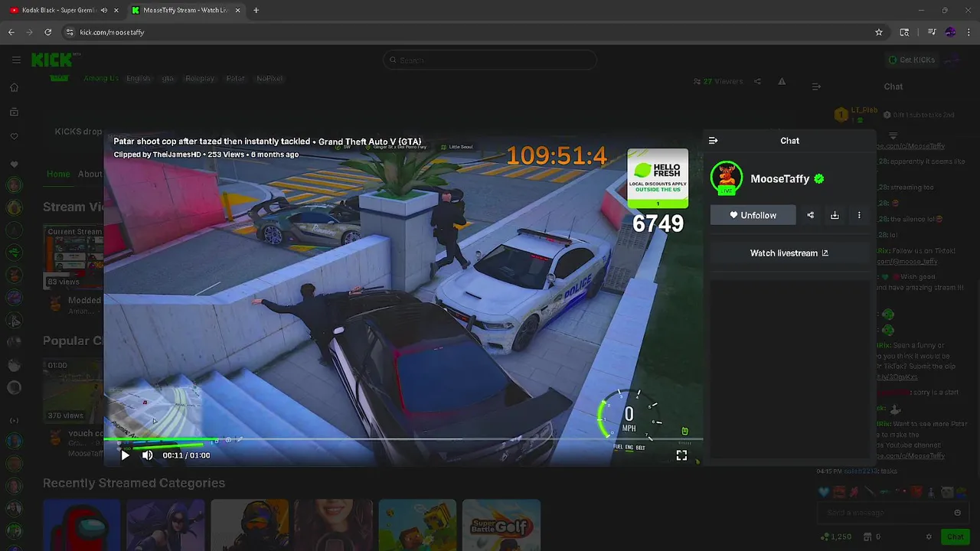Download the clip

(835, 215)
